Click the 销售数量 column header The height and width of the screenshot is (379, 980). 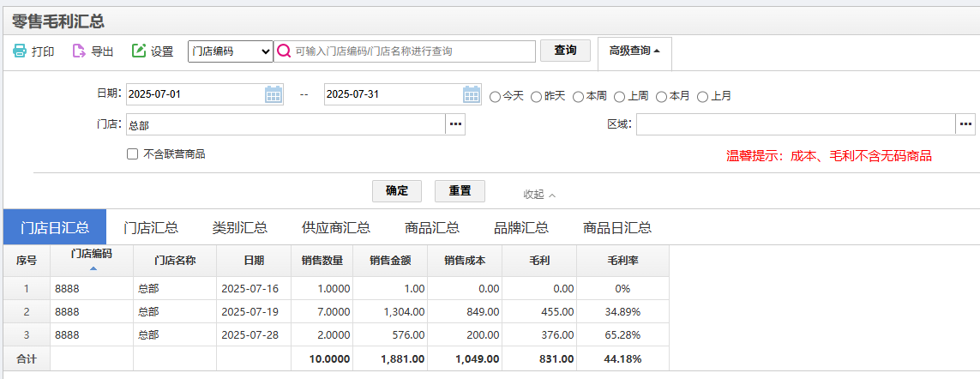pyautogui.click(x=322, y=261)
